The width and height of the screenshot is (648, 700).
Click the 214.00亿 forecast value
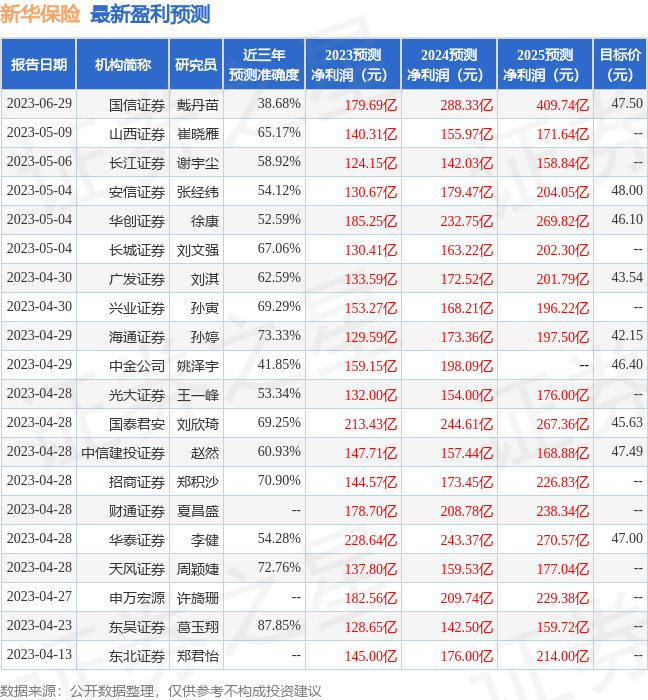pyautogui.click(x=562, y=657)
